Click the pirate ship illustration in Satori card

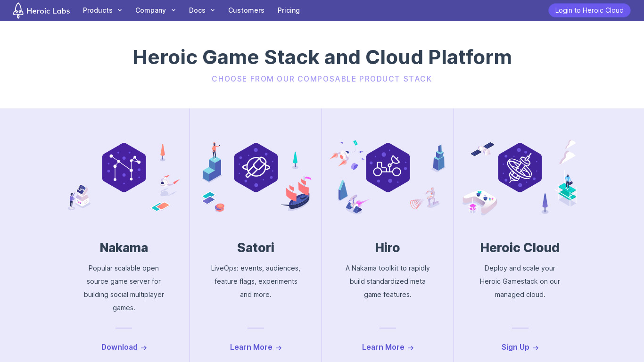tap(297, 194)
